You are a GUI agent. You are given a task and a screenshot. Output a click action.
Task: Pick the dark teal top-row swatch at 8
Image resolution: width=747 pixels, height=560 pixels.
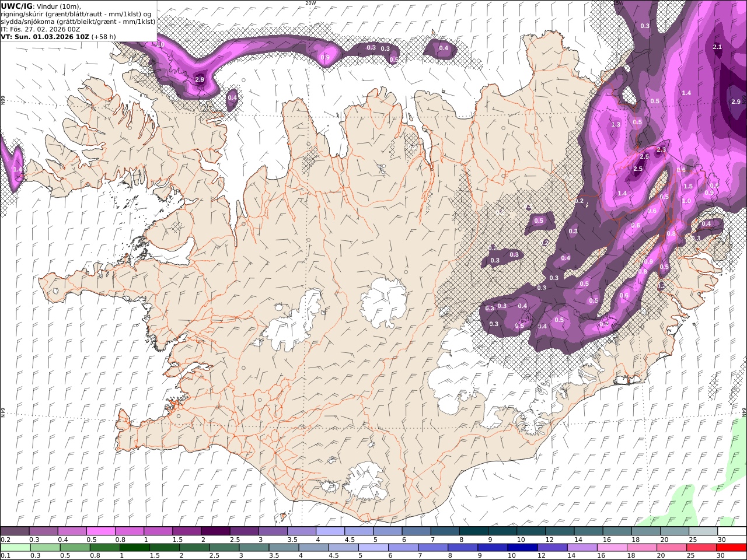[473, 531]
